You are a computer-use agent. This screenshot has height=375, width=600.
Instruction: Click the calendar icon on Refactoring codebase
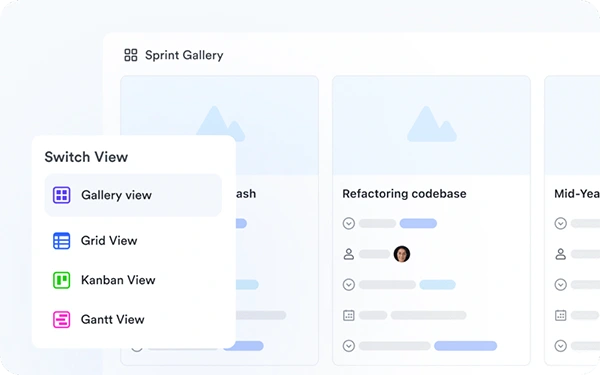(x=349, y=315)
